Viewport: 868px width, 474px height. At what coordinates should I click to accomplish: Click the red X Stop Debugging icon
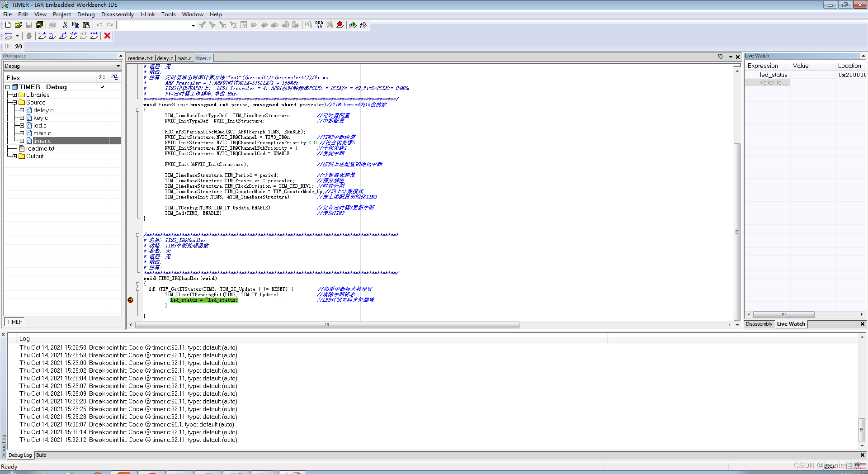coord(107,36)
